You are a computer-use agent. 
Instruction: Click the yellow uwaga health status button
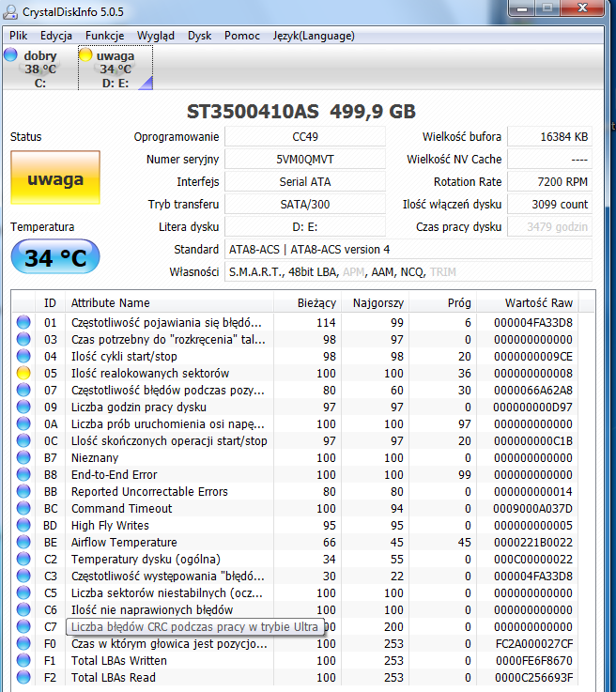point(55,177)
